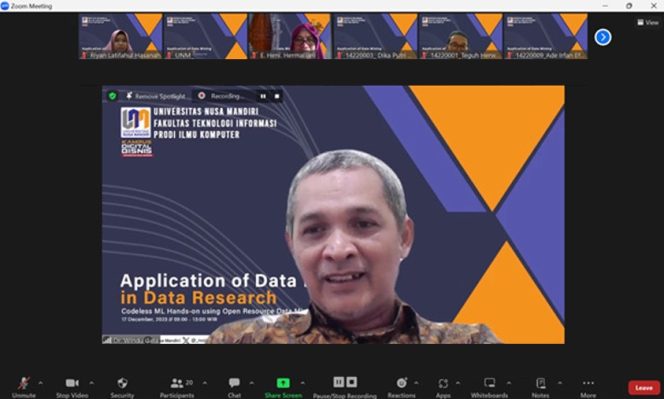Screen dimensions: 664x399
Task: Expand the arrow next to Reactions
Action: tap(417, 383)
